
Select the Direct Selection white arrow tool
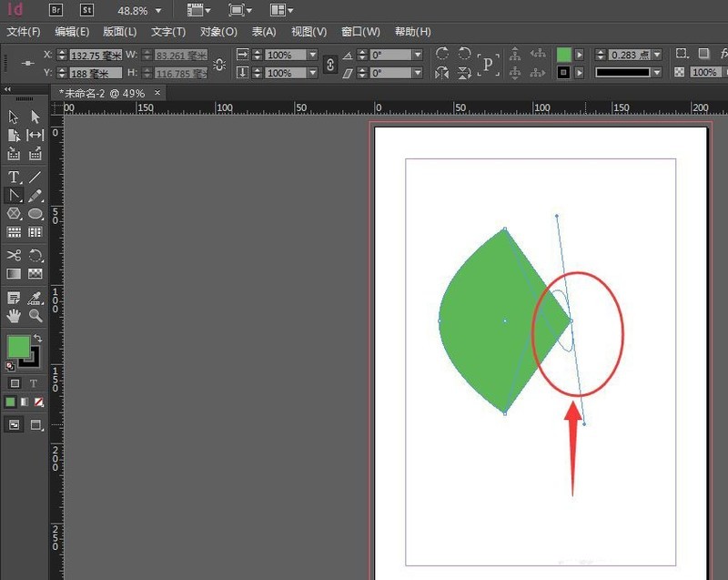click(x=35, y=117)
